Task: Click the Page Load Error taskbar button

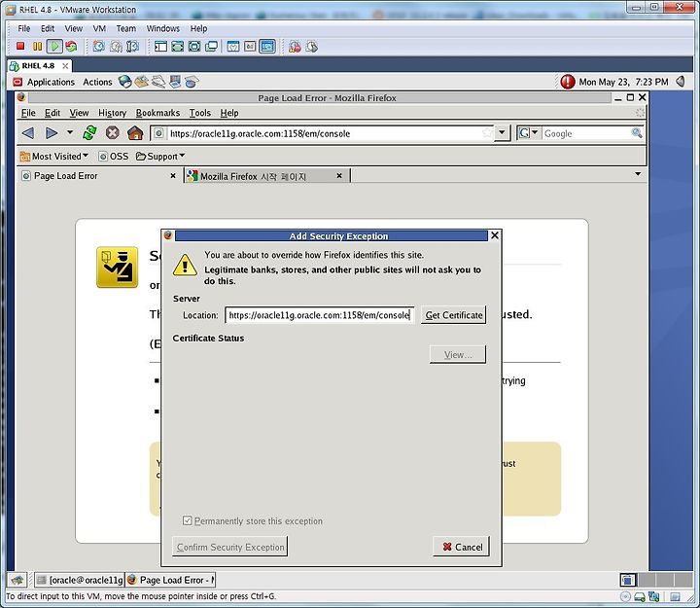Action: click(170, 580)
